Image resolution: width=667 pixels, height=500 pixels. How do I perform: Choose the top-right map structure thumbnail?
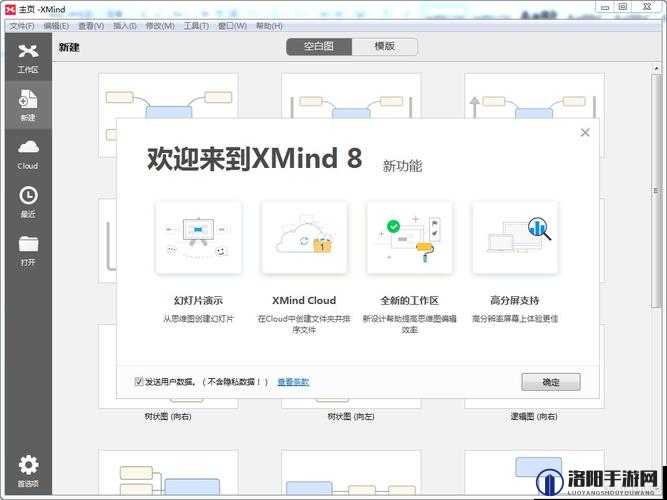534,95
